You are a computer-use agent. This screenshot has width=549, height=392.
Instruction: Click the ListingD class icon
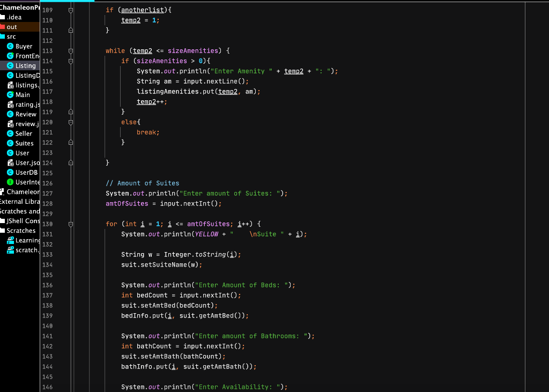[10, 75]
